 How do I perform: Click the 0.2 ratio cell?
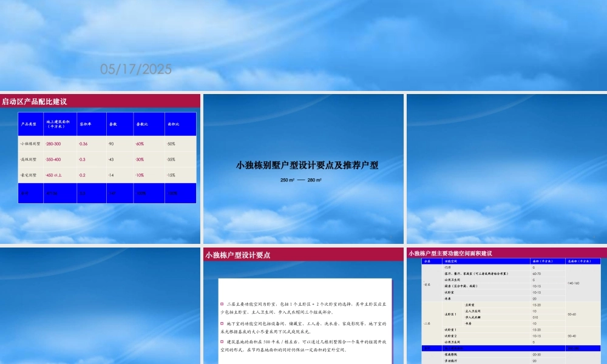(x=92, y=175)
